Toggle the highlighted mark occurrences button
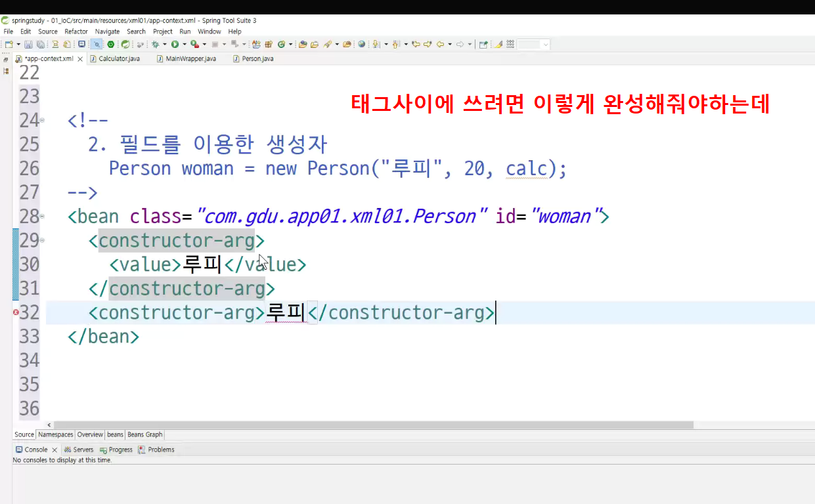The image size is (815, 504). point(97,45)
